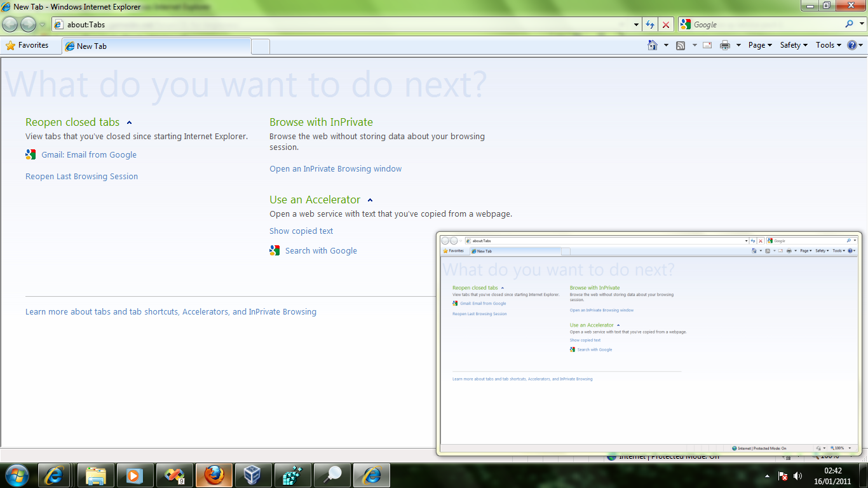
Task: Click the Home toolbar icon
Action: [x=652, y=45]
